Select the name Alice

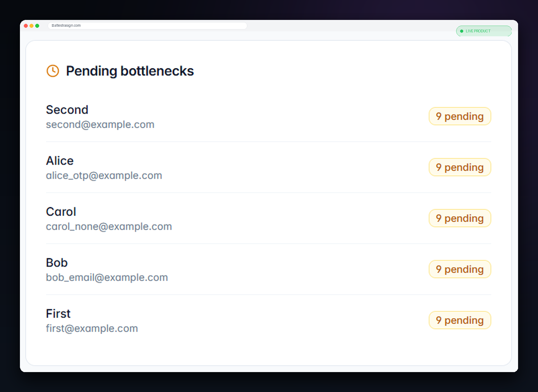(60, 161)
